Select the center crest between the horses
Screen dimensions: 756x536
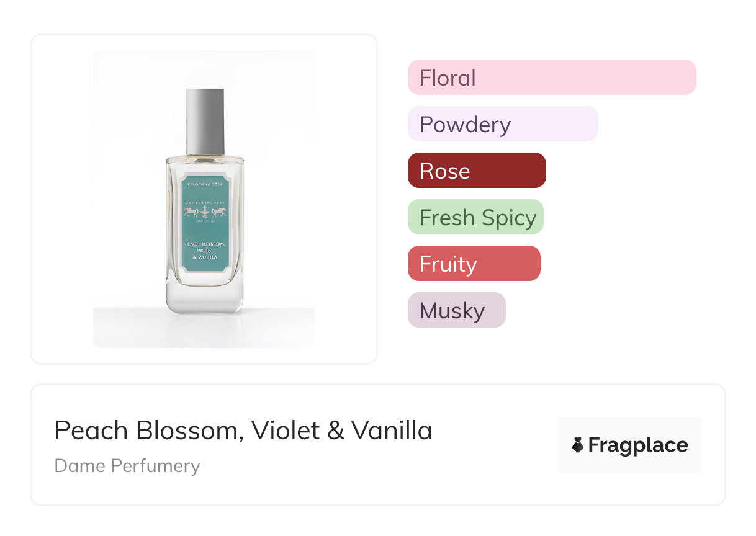pyautogui.click(x=205, y=212)
